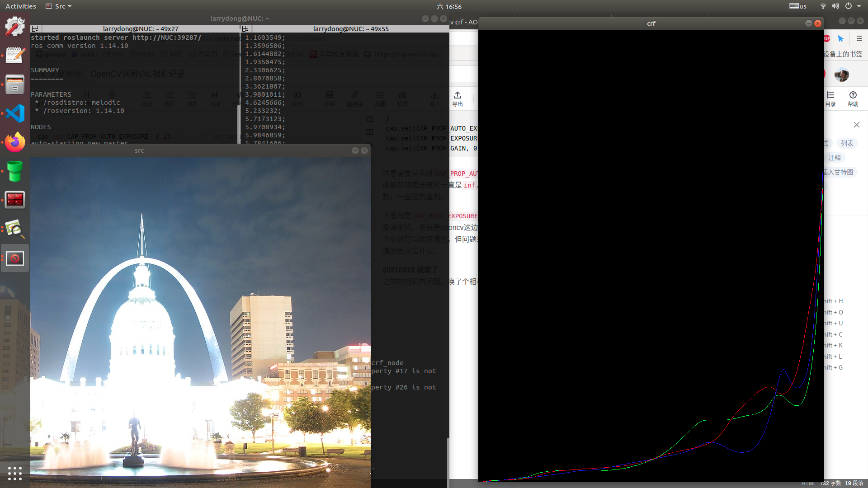Click the 'PARAMETERS' heading in terminal
Viewport: 868px width, 488px height.
click(x=51, y=94)
